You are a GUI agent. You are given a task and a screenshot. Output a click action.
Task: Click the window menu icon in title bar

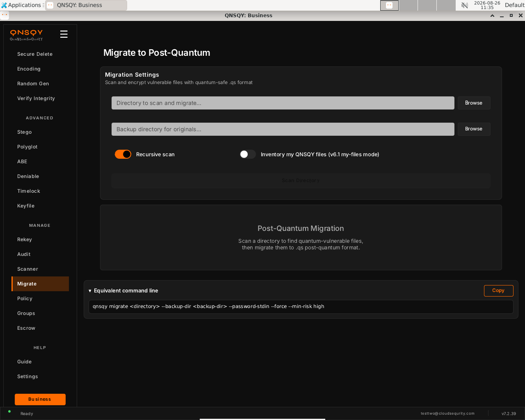coord(5,16)
